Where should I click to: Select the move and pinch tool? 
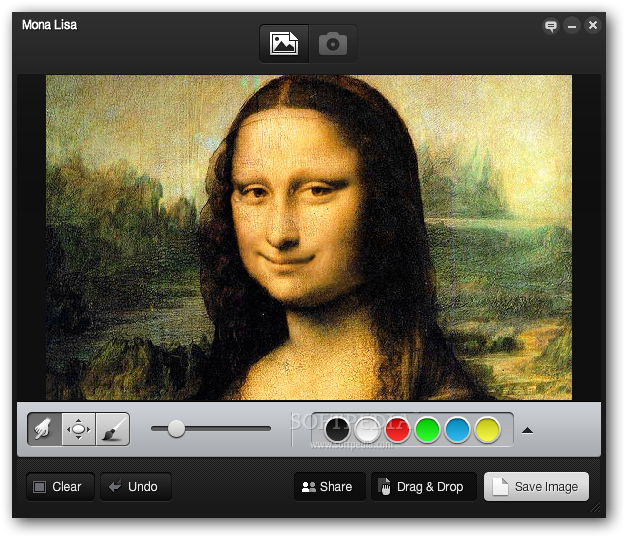(79, 429)
